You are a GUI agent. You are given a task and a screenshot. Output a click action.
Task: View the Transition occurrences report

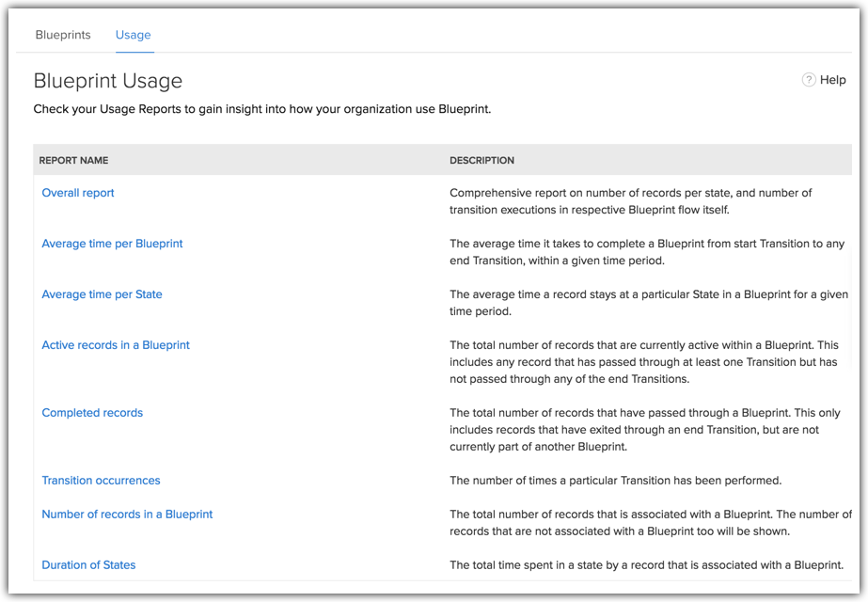click(101, 481)
